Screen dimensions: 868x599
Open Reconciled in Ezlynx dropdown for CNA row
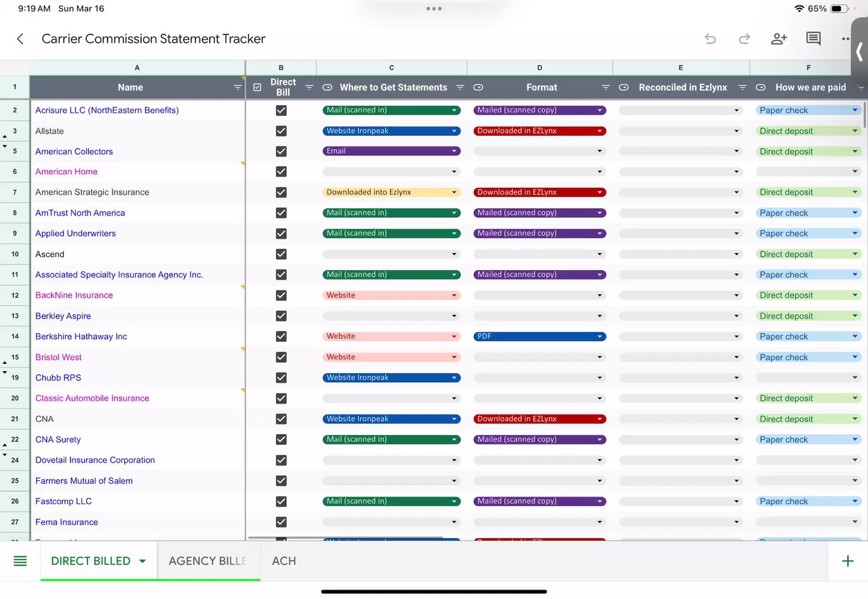point(681,419)
